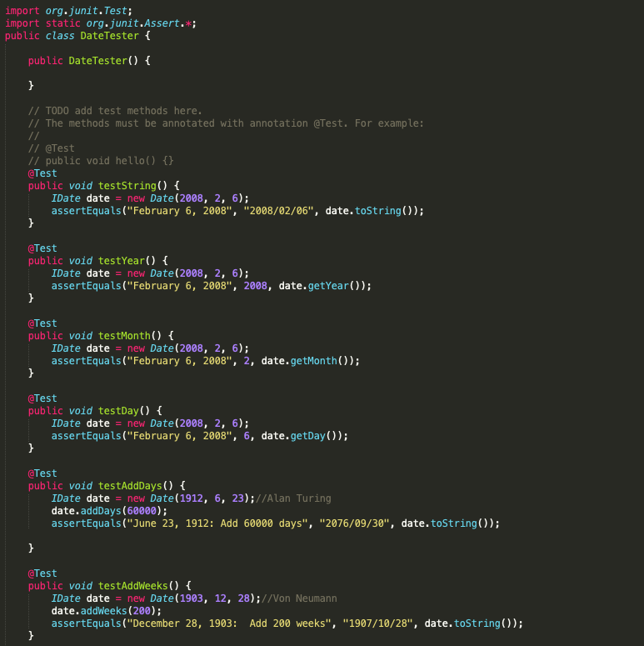Click the "2008/02/06" string literal
The width and height of the screenshot is (644, 646).
click(278, 211)
